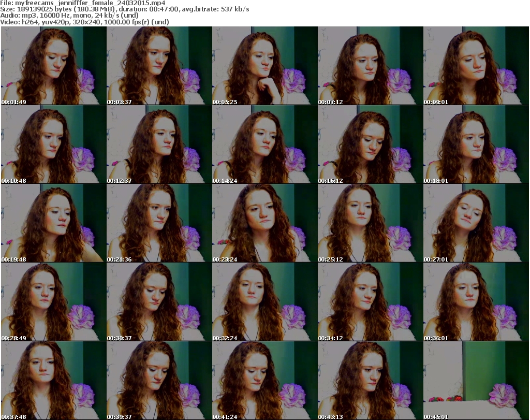The height and width of the screenshot is (420, 530).
Task: Select the thumbnail stamped 00:36:01
Action: [476, 302]
